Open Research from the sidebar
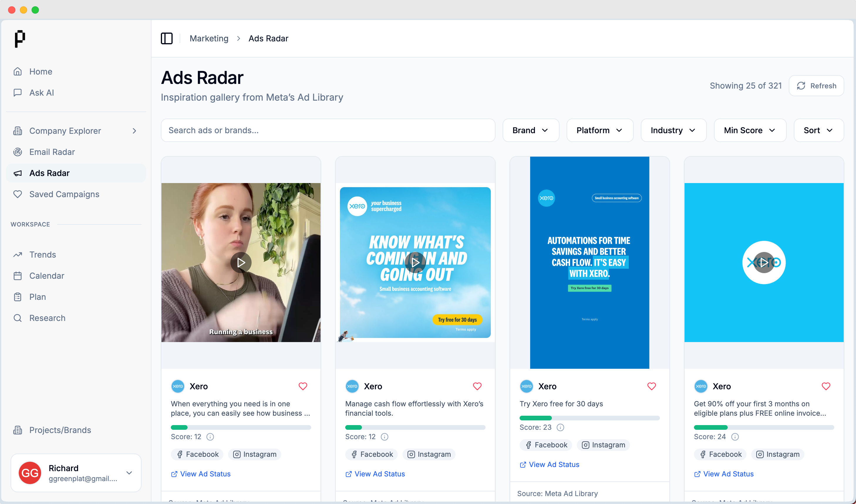This screenshot has height=504, width=856. click(47, 318)
